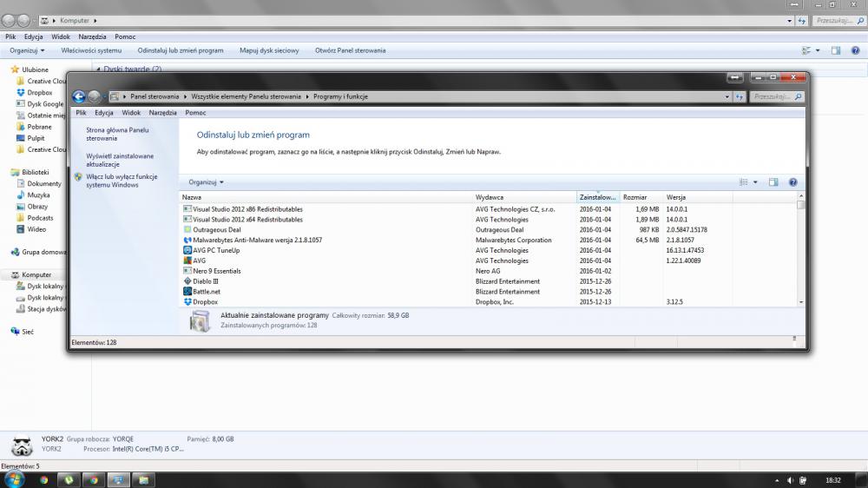The width and height of the screenshot is (868, 488).
Task: Show hidden tray icons arrow
Action: point(777,480)
